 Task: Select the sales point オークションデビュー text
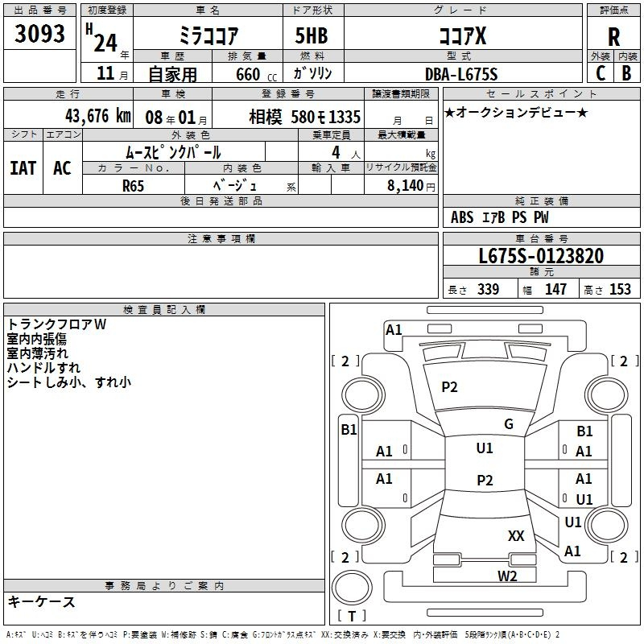[x=516, y=112]
